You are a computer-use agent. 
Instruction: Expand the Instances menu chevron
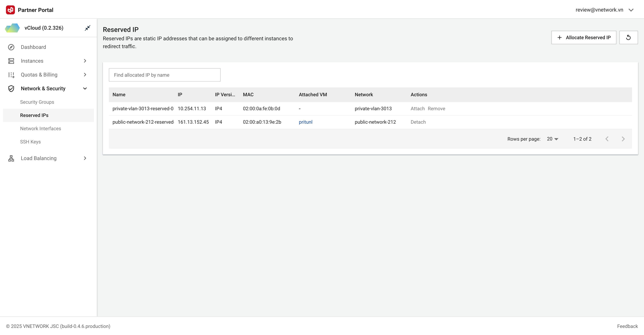pos(85,61)
